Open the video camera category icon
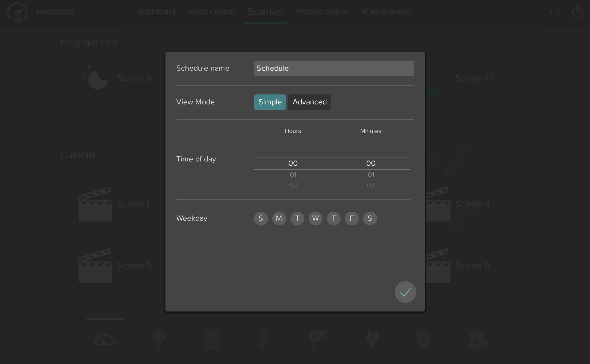This screenshot has width=590, height=364. tap(478, 339)
